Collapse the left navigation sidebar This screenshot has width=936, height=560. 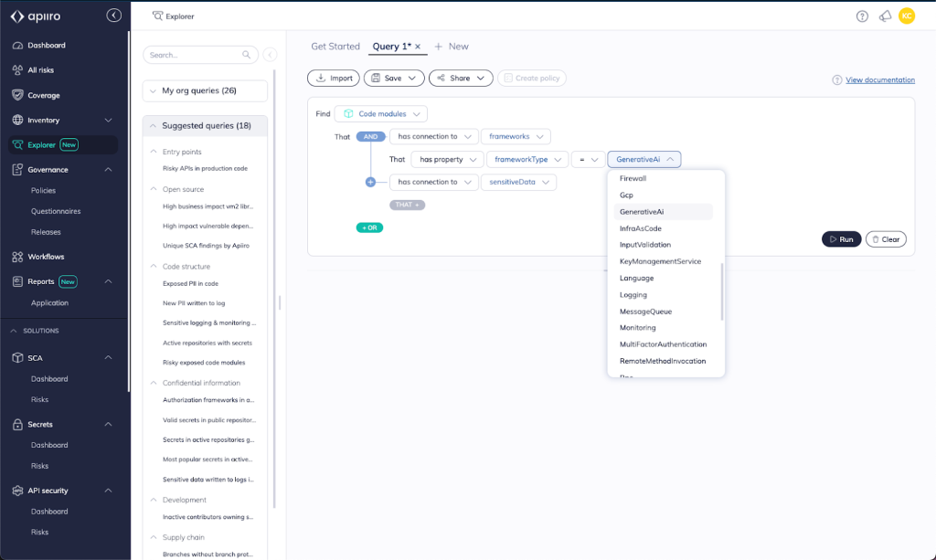tap(113, 16)
